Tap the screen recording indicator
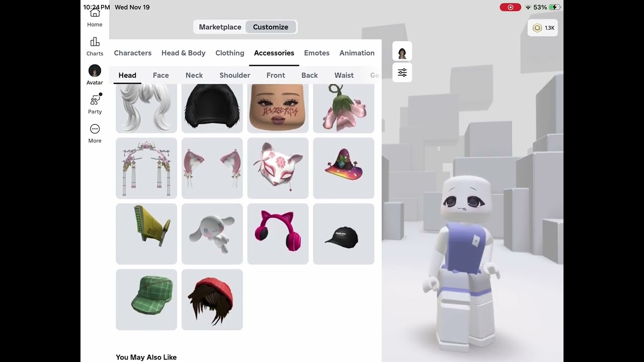Image resolution: width=644 pixels, height=362 pixels. pos(510,8)
